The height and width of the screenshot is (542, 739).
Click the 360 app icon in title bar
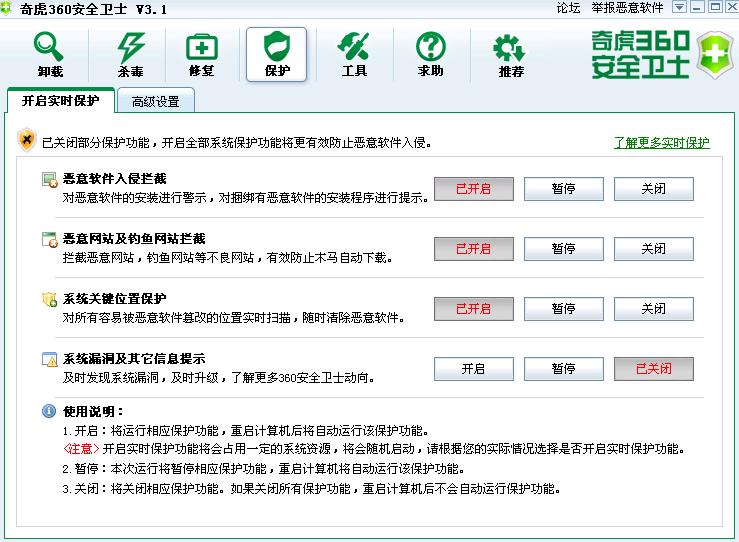[6, 8]
